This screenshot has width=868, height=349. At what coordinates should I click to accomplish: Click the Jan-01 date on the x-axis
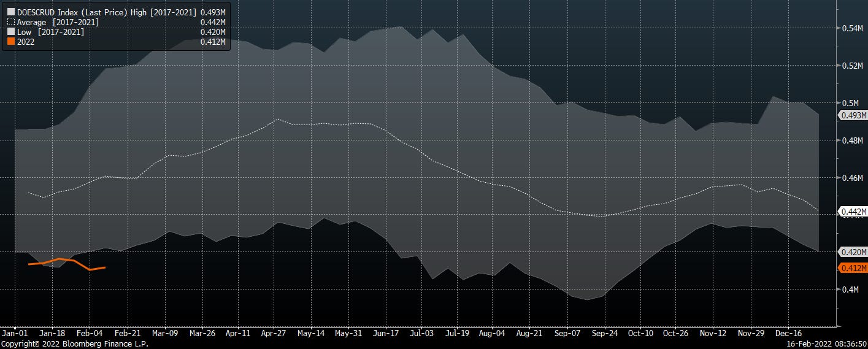tap(13, 333)
